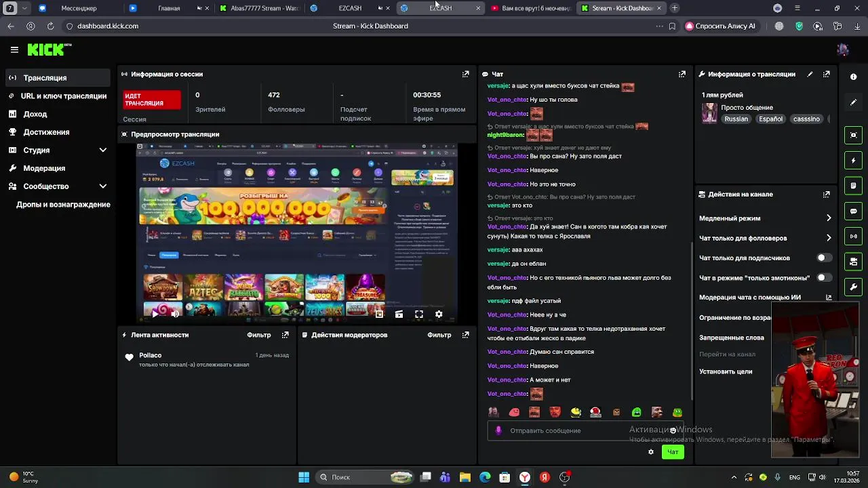868x488 pixels.
Task: Play the stream preview
Action: click(x=155, y=314)
